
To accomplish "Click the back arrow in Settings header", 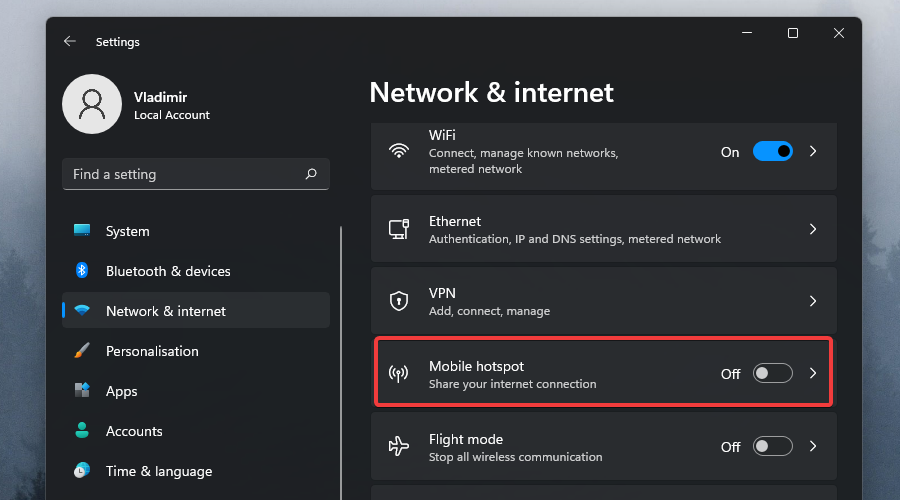I will [69, 42].
